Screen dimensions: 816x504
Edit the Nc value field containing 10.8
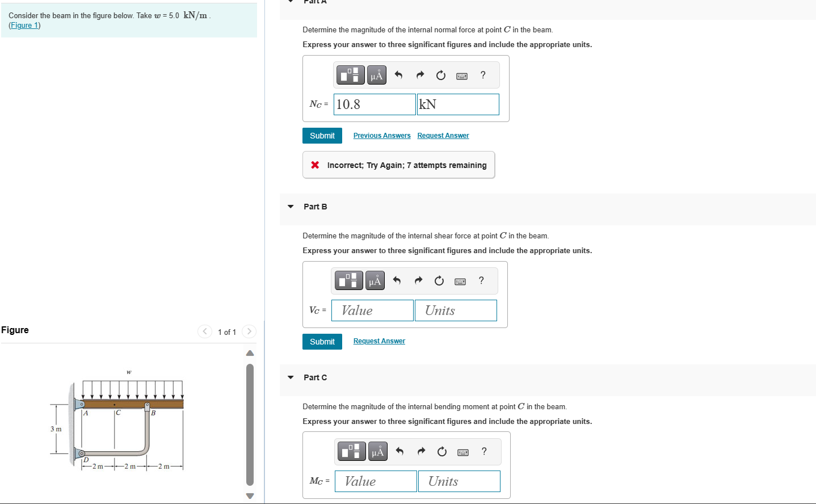[375, 104]
